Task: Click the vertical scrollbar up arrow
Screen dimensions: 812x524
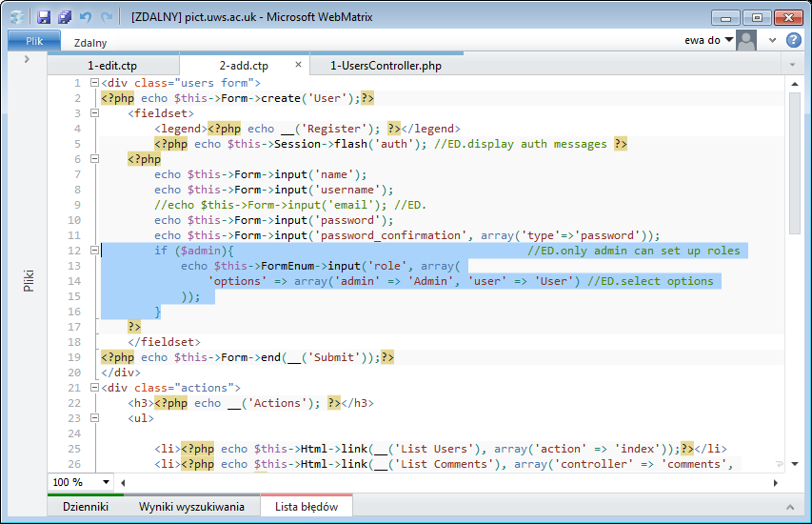Action: click(x=795, y=84)
